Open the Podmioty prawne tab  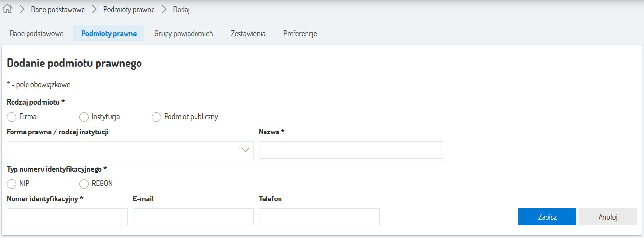pos(109,34)
